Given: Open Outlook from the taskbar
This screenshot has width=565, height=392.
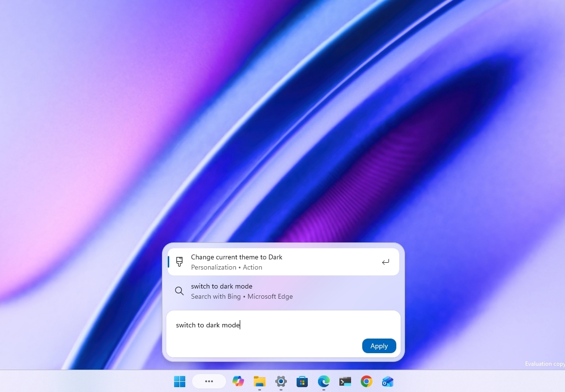Looking at the screenshot, I should click(x=388, y=381).
